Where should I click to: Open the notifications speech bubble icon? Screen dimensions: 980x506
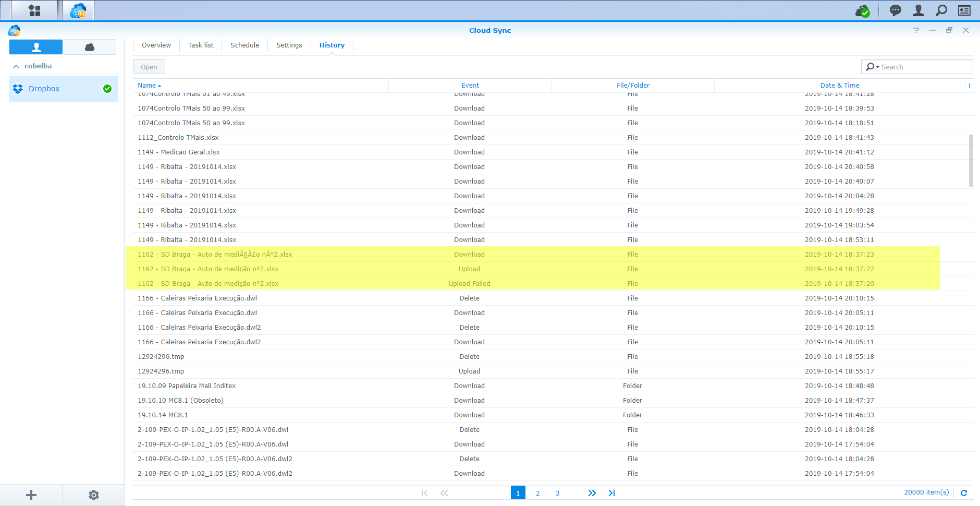[x=896, y=10]
